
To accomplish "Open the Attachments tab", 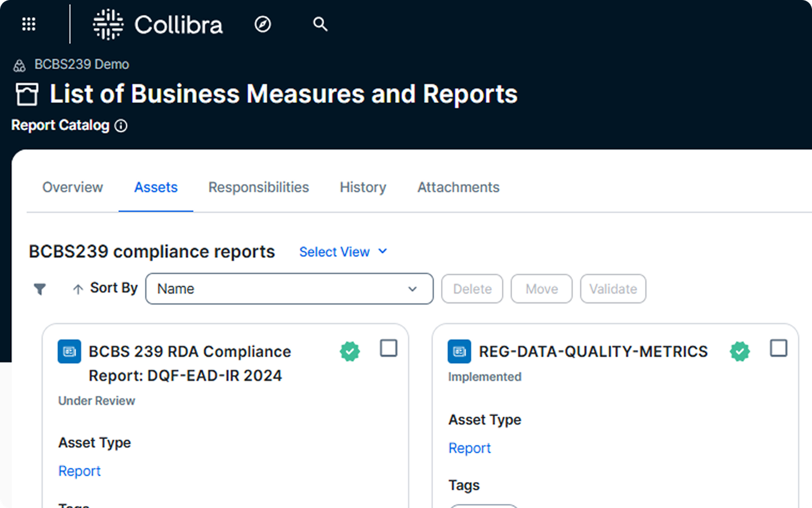I will click(458, 187).
